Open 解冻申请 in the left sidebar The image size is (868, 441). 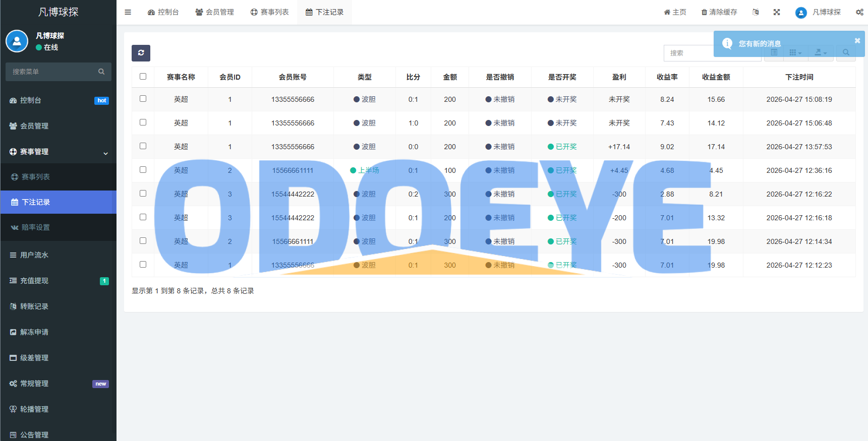(x=58, y=332)
